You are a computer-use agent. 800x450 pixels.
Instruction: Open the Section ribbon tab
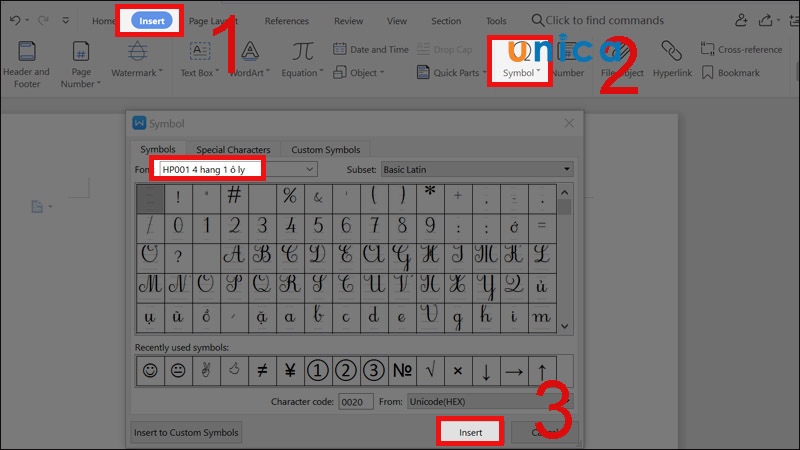coord(446,21)
